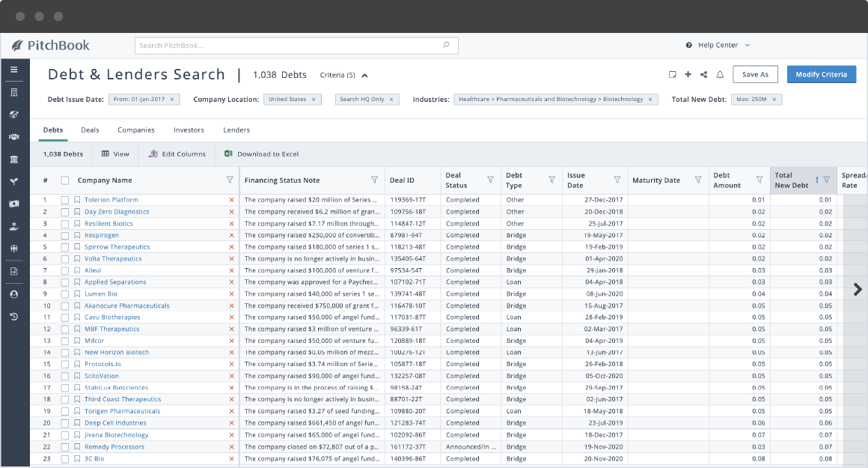Image resolution: width=868 pixels, height=468 pixels.
Task: Click the Save As button
Action: pos(755,74)
